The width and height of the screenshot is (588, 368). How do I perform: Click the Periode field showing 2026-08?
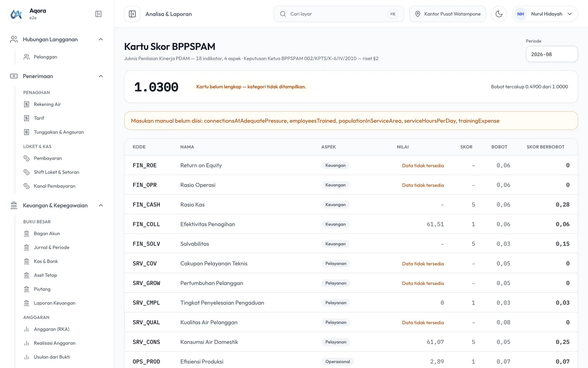coord(552,54)
